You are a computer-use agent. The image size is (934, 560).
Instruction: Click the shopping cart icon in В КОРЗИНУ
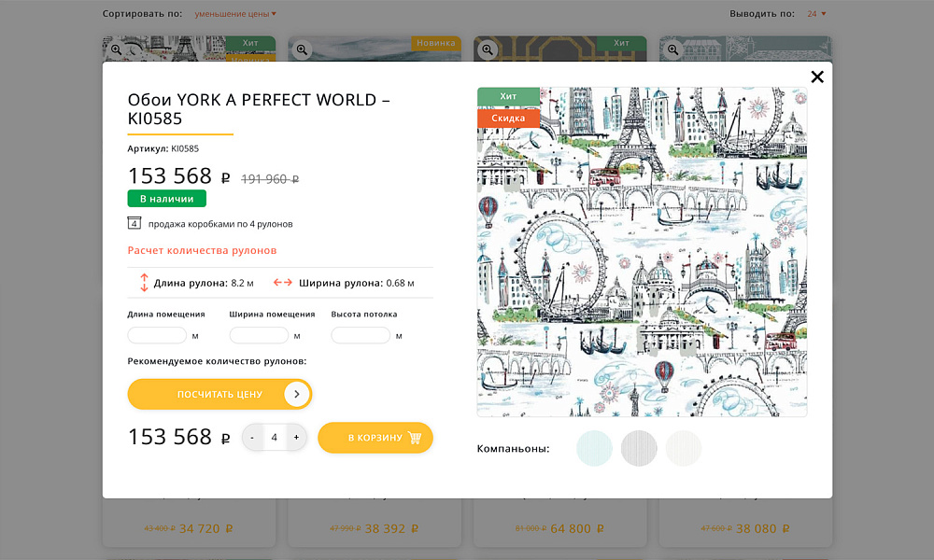(415, 438)
